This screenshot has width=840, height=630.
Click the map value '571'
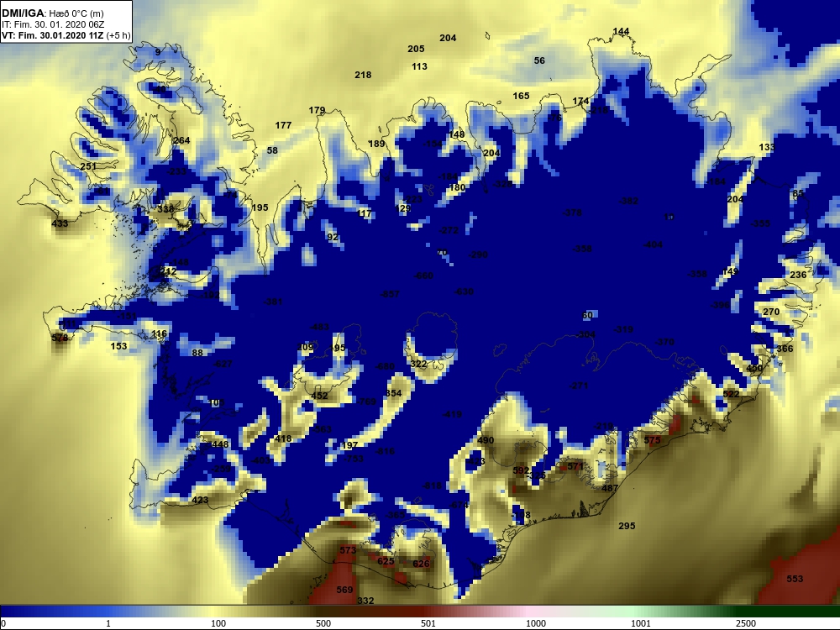575,466
